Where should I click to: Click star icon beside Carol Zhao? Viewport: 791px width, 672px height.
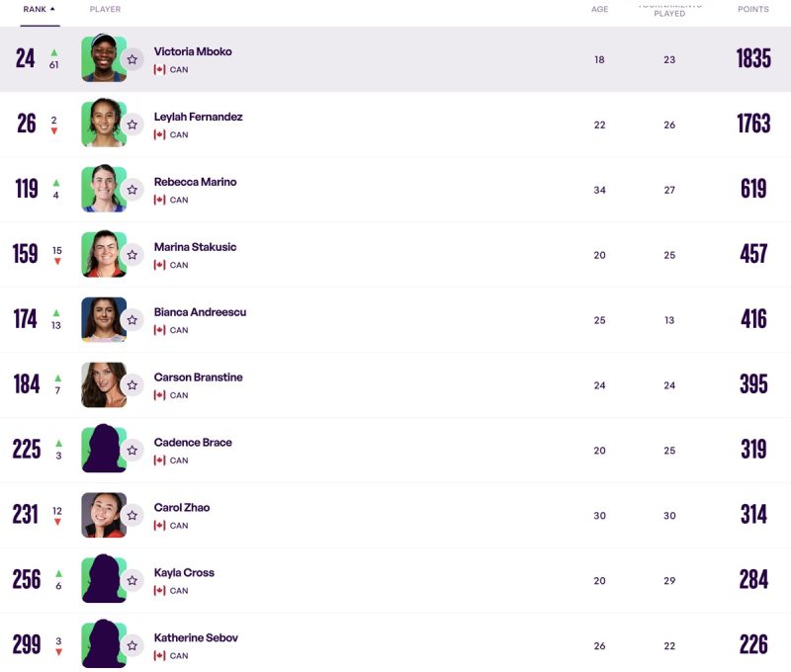tap(132, 515)
